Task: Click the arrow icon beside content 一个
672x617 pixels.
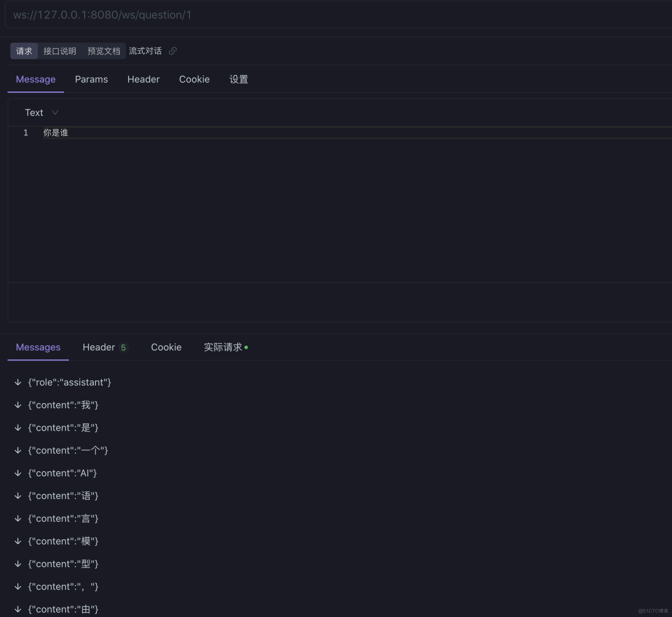Action: [18, 450]
